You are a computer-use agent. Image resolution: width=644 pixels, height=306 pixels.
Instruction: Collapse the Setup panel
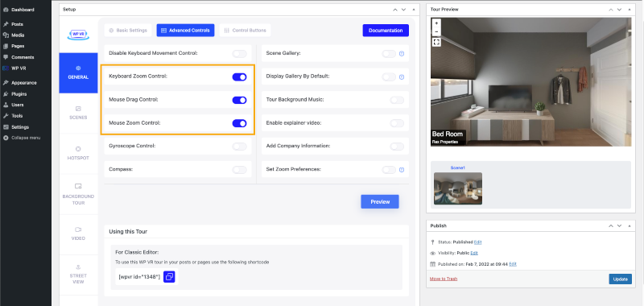point(414,9)
